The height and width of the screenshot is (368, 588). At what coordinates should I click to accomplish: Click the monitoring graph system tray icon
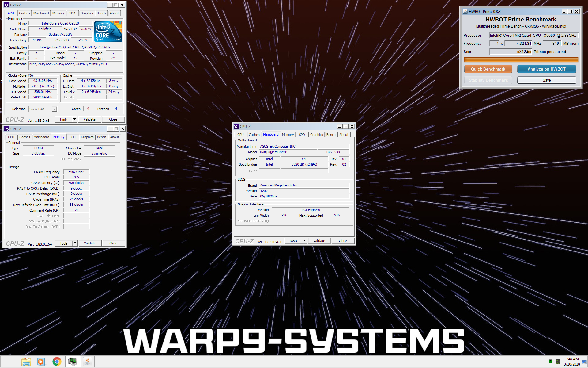(558, 362)
